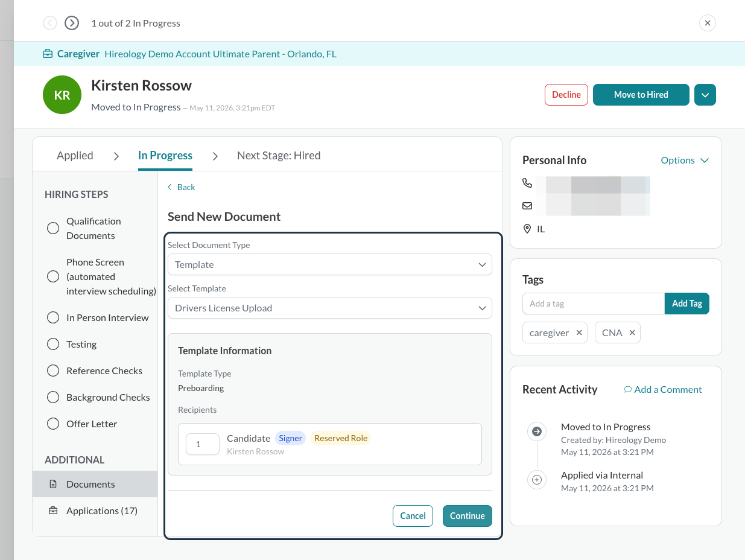
Task: Switch to the Applied stage tab
Action: point(75,155)
